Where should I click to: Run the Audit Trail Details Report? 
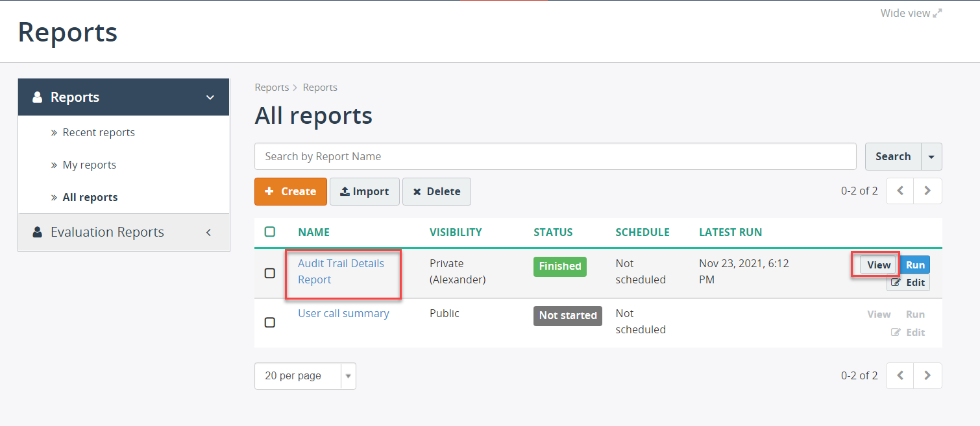point(915,265)
